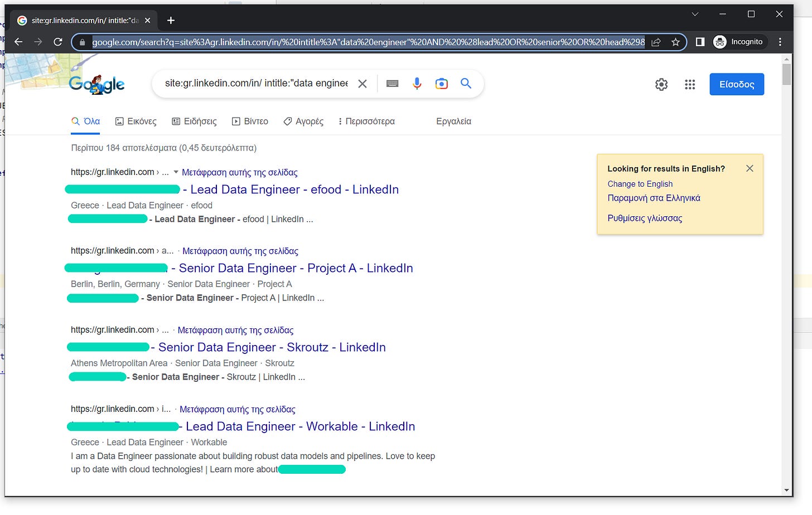This screenshot has height=515, width=812.
Task: Click 'Looking for results in English?' heading
Action: 666,169
